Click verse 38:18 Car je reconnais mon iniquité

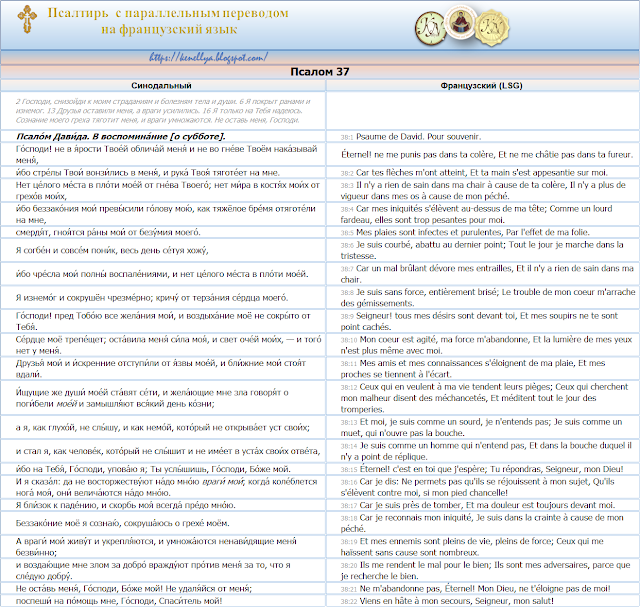pyautogui.click(x=482, y=523)
